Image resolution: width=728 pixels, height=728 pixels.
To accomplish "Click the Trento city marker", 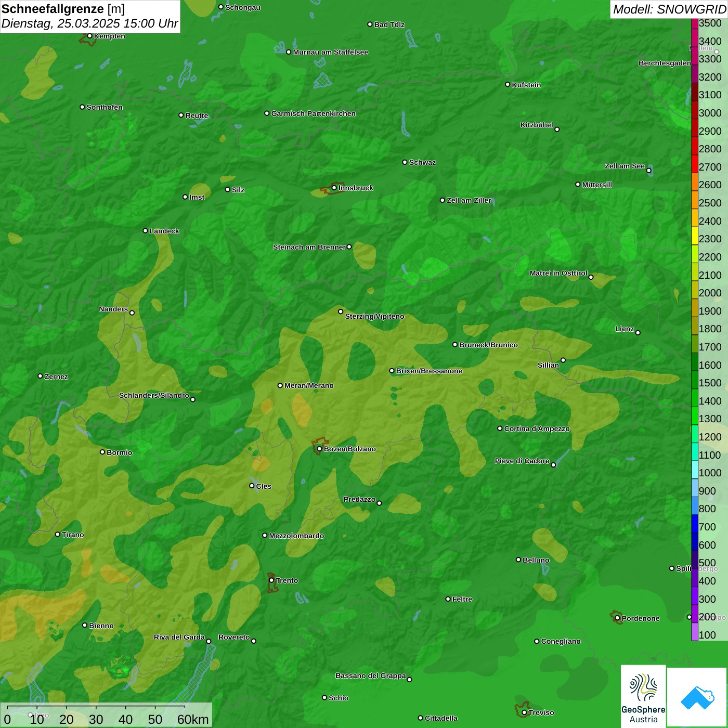I will point(271,580).
